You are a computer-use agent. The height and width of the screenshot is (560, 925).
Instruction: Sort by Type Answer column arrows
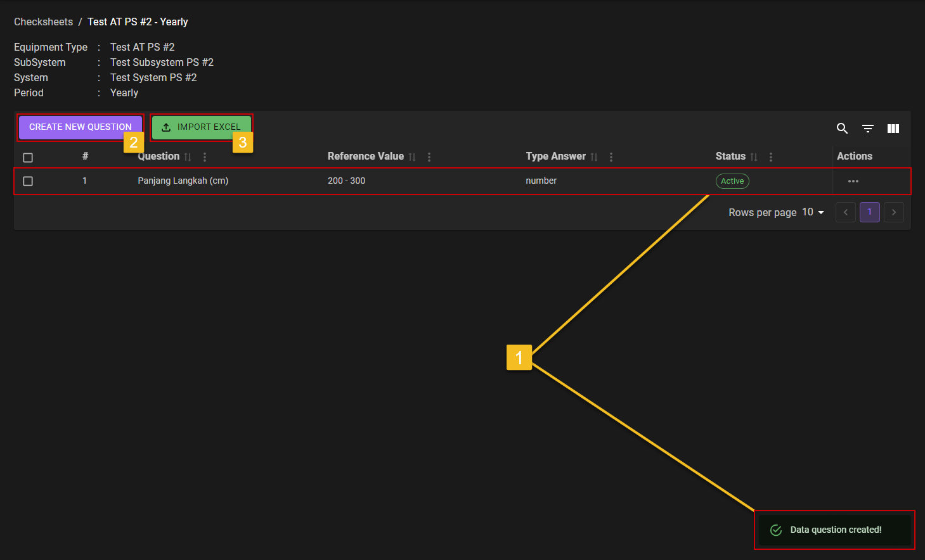(x=594, y=157)
